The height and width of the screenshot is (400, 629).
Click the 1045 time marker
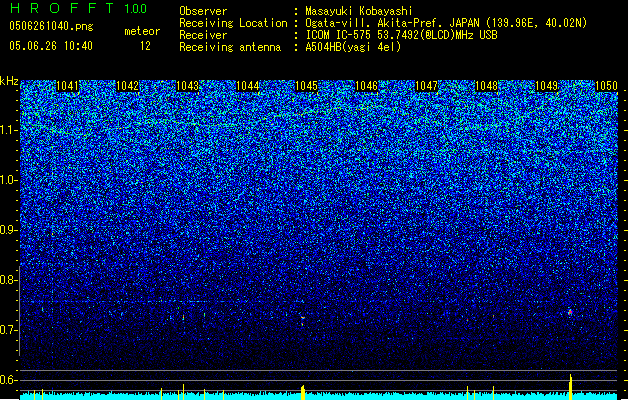pos(306,86)
